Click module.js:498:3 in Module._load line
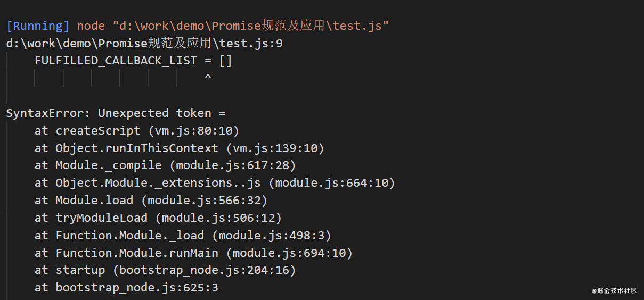Viewport: 644px width, 300px height. click(272, 236)
